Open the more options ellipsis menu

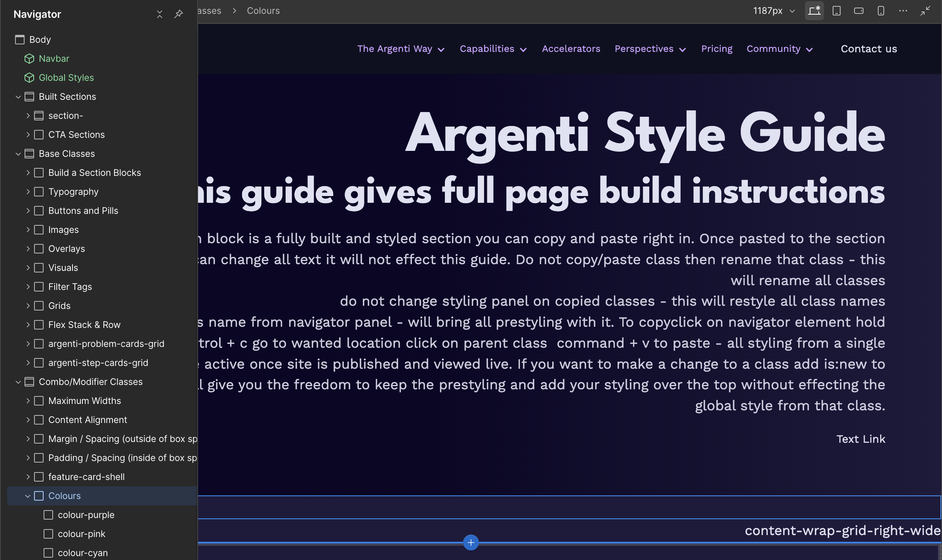903,11
